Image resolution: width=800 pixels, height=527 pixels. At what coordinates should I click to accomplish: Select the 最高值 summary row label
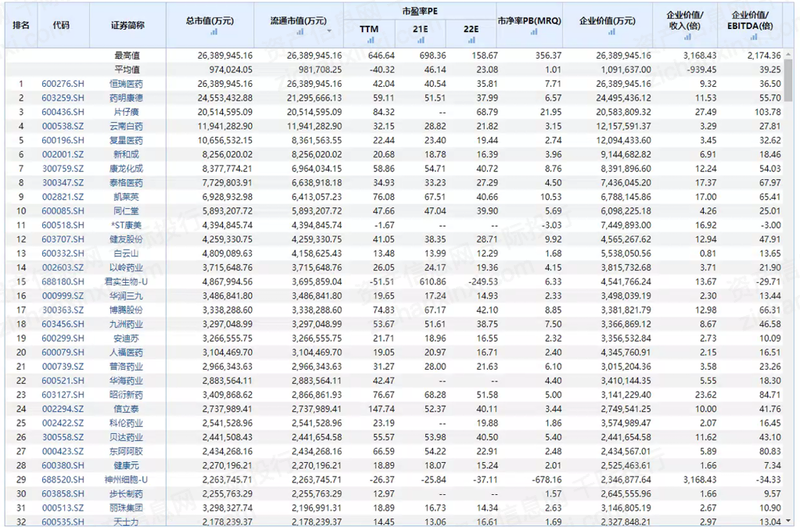tap(127, 56)
